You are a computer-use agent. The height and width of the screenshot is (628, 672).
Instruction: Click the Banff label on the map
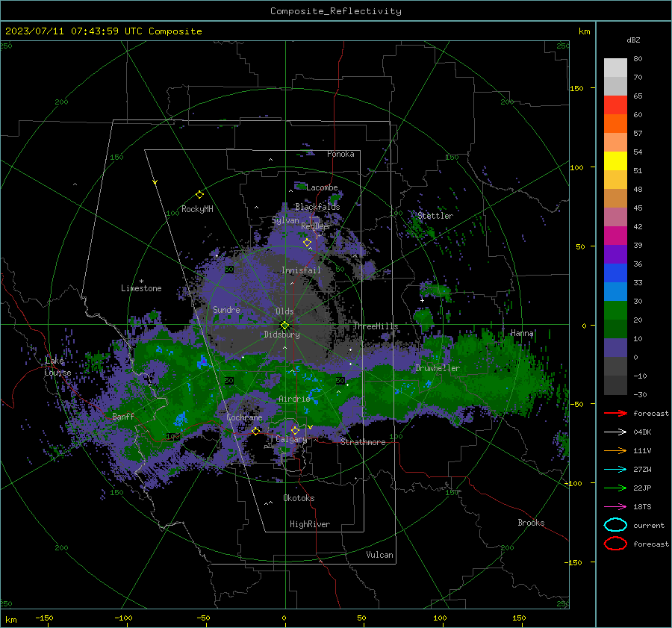click(x=123, y=416)
